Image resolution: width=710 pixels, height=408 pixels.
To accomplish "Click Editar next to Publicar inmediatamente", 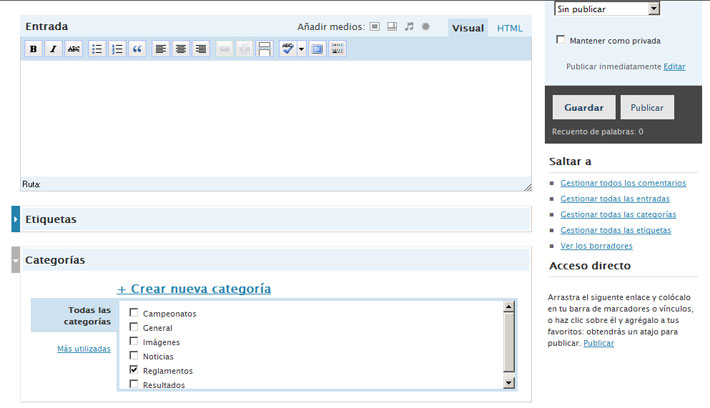I will (x=674, y=67).
